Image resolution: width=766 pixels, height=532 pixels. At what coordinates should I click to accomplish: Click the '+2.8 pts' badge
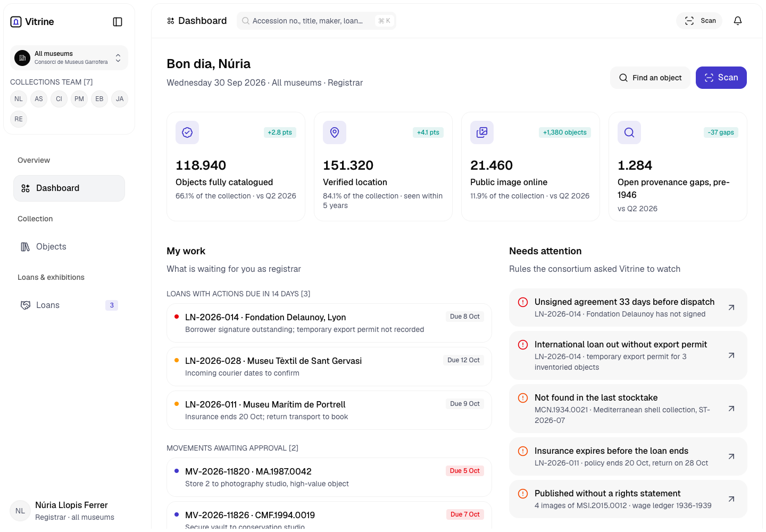280,132
